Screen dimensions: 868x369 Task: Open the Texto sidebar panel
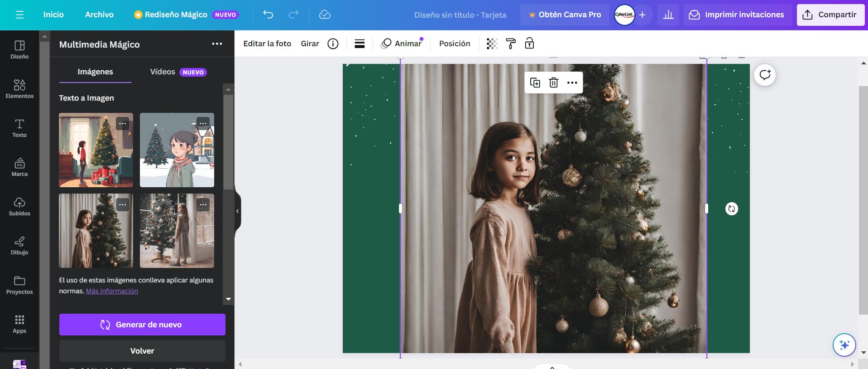click(x=19, y=128)
